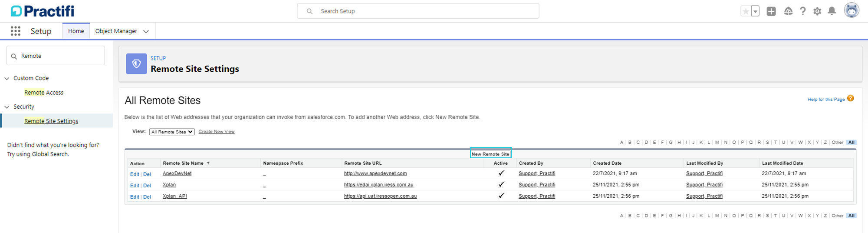Click the Global Actions plus icon
The width and height of the screenshot is (868, 233).
pyautogui.click(x=771, y=11)
